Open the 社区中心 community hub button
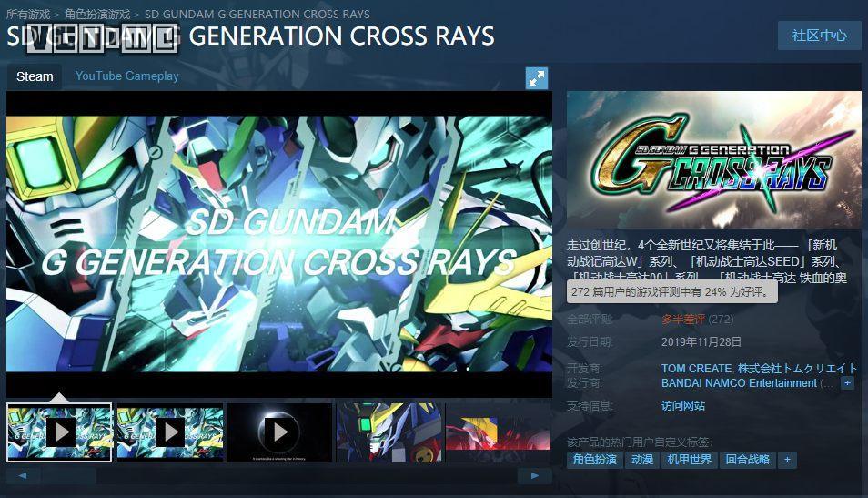The height and width of the screenshot is (498, 868). (x=820, y=36)
